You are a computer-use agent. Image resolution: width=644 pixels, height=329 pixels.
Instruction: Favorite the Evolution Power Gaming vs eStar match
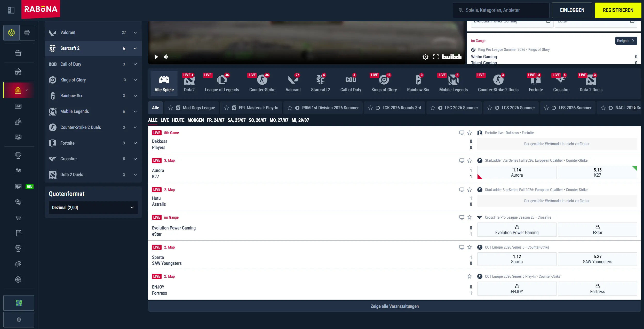coord(470,217)
